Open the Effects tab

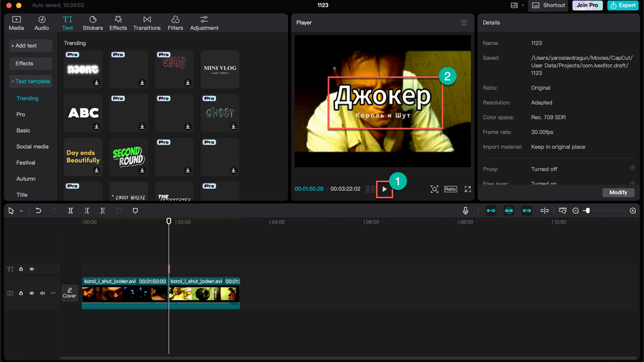click(118, 23)
